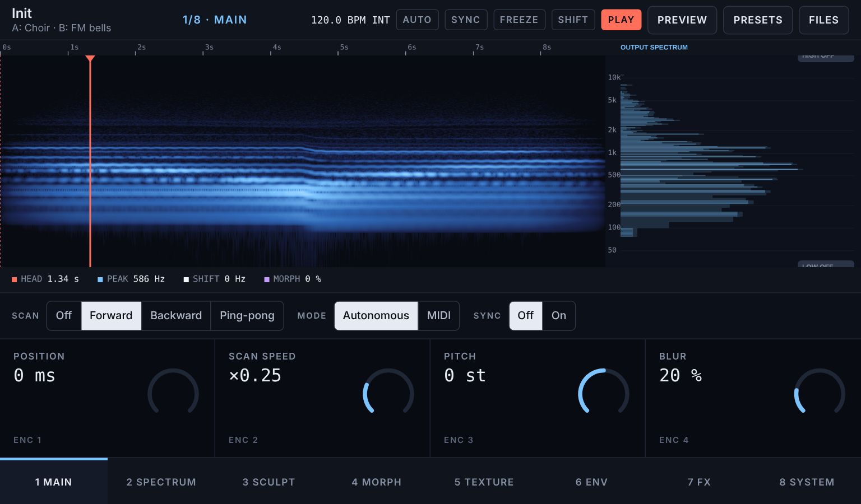
Task: Switch to the 6 ENV tab
Action: 592,482
